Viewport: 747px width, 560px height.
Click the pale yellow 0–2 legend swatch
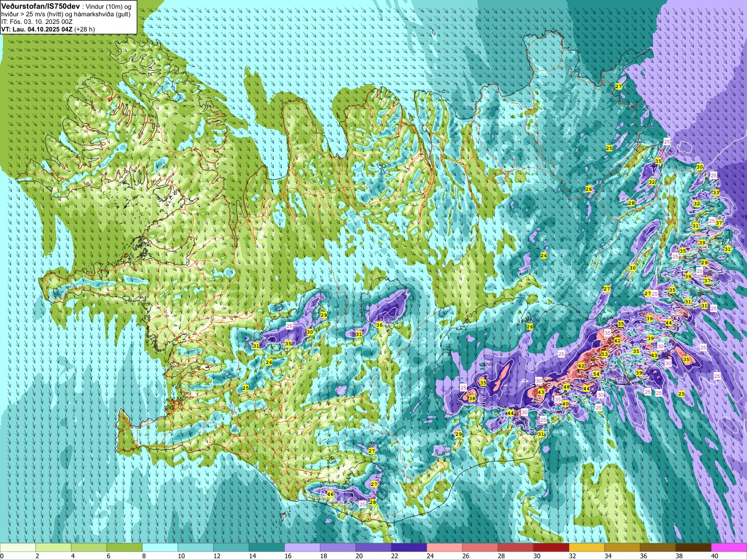tap(18, 548)
